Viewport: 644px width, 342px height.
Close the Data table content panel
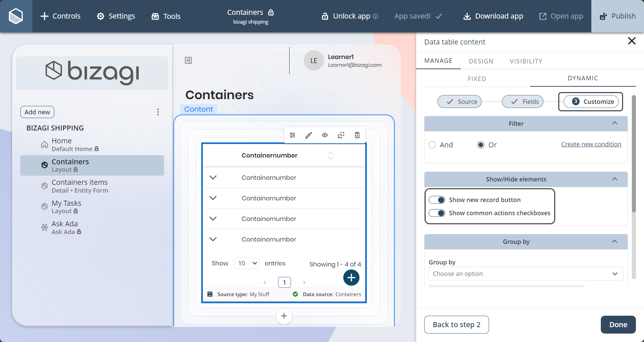[632, 41]
